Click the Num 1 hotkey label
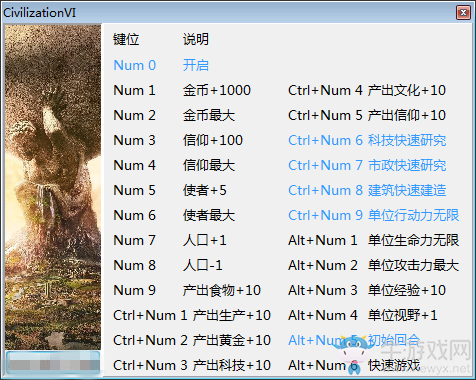Viewport: 476px width, 380px height. coord(134,90)
